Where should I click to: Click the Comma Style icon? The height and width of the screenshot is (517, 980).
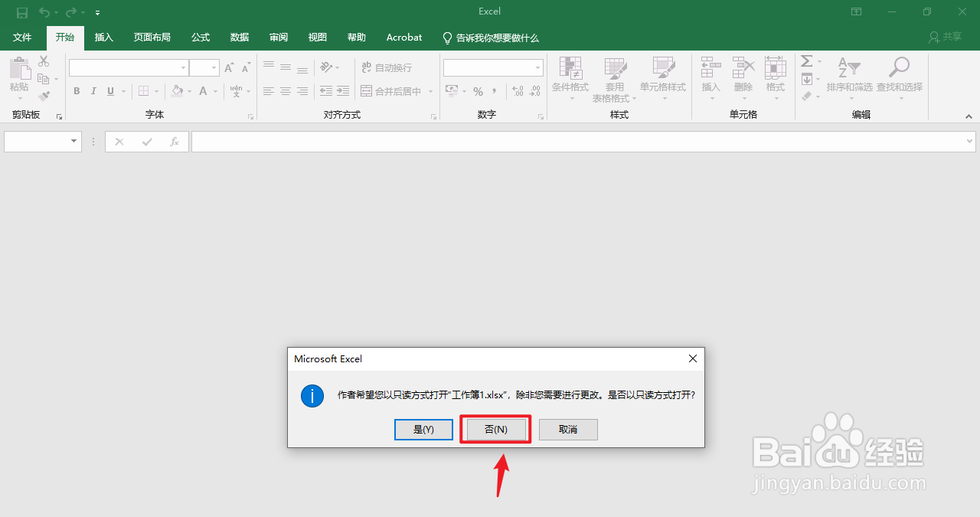495,91
